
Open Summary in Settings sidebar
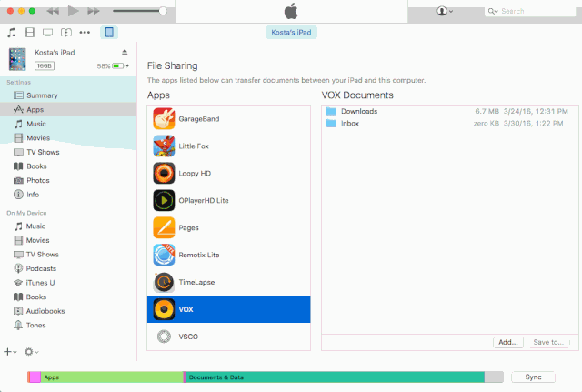[x=68, y=95]
